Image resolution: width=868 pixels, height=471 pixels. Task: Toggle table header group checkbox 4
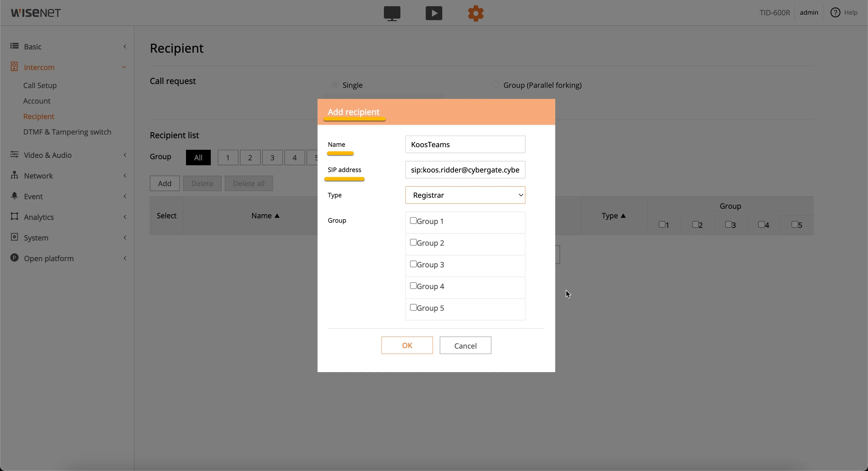tap(762, 224)
